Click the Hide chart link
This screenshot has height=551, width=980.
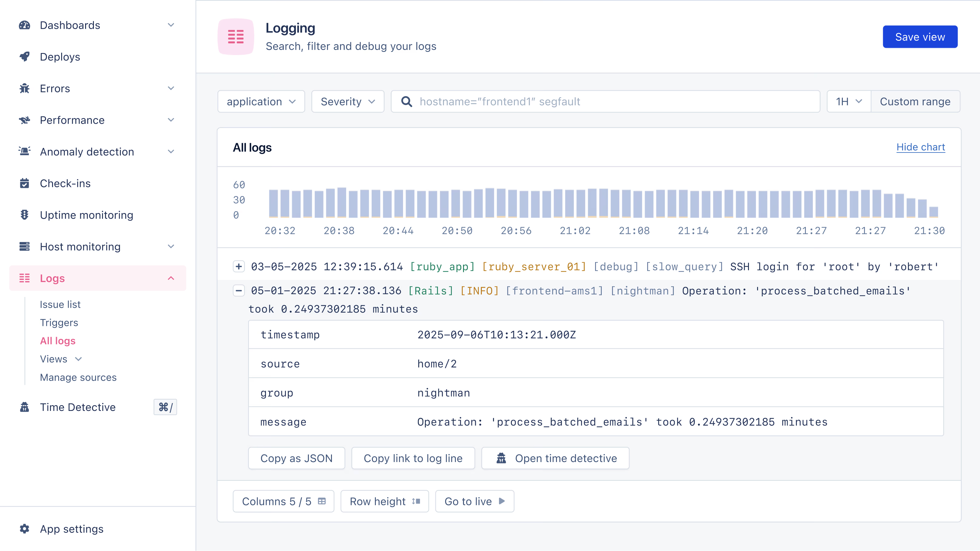click(x=921, y=147)
